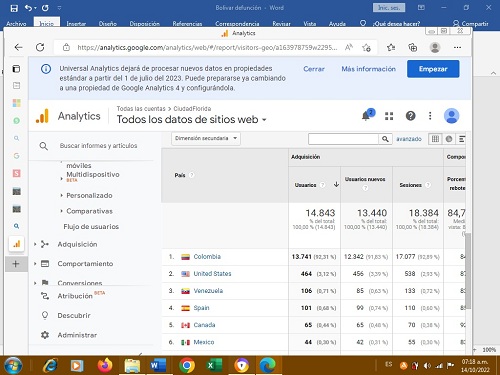Image resolution: width=500 pixels, height=375 pixels.
Task: Switch to the pie chart view icon
Action: tap(449, 139)
